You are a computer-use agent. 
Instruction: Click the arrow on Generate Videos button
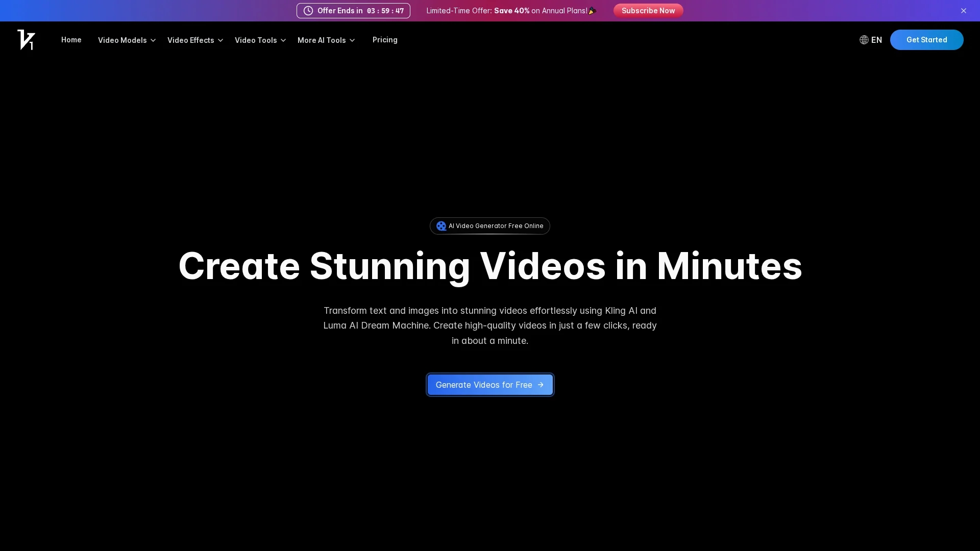[541, 385]
